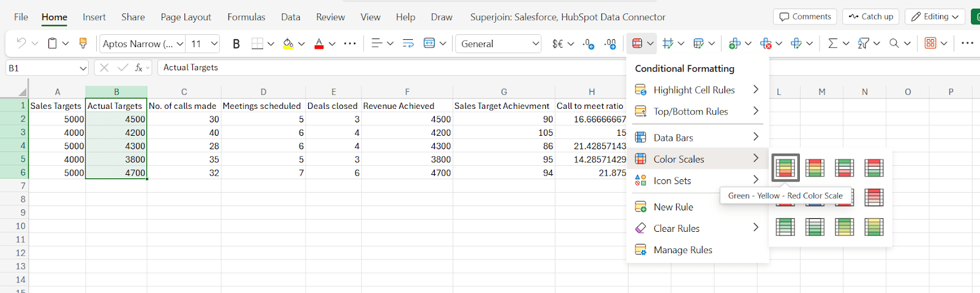Click Sort & Filter icon
980x293 pixels.
click(x=863, y=43)
